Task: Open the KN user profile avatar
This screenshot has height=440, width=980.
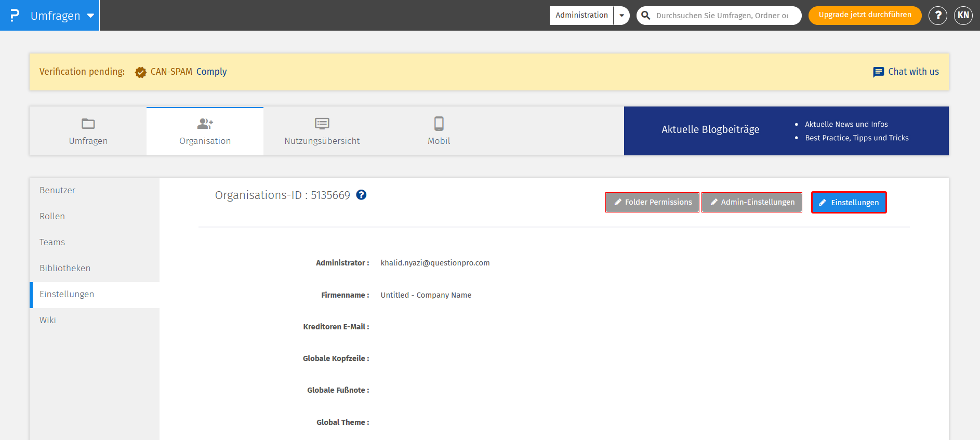Action: pyautogui.click(x=963, y=15)
